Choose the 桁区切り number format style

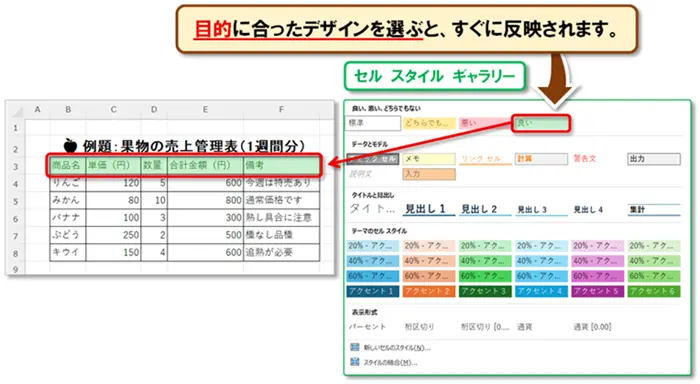(420, 326)
